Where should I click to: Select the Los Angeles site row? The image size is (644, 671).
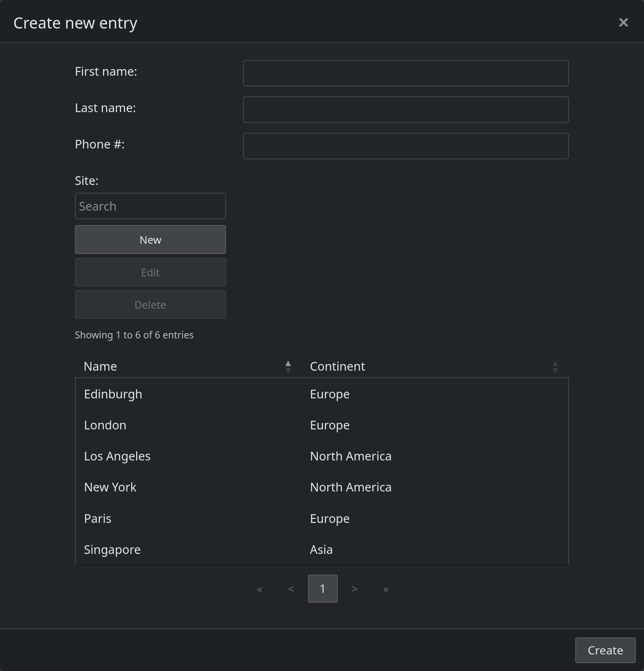(x=322, y=456)
